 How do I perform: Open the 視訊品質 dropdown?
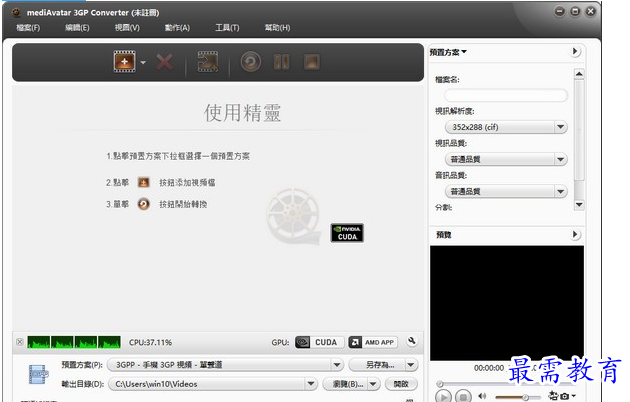pos(506,159)
